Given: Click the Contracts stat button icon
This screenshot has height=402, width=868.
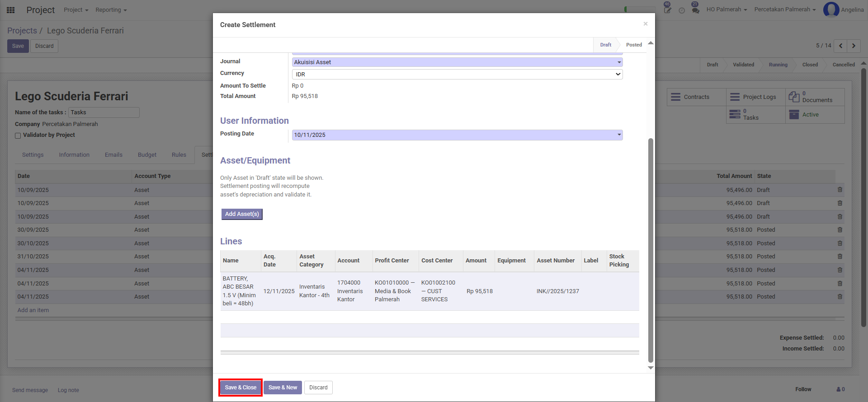Looking at the screenshot, I should coord(675,97).
